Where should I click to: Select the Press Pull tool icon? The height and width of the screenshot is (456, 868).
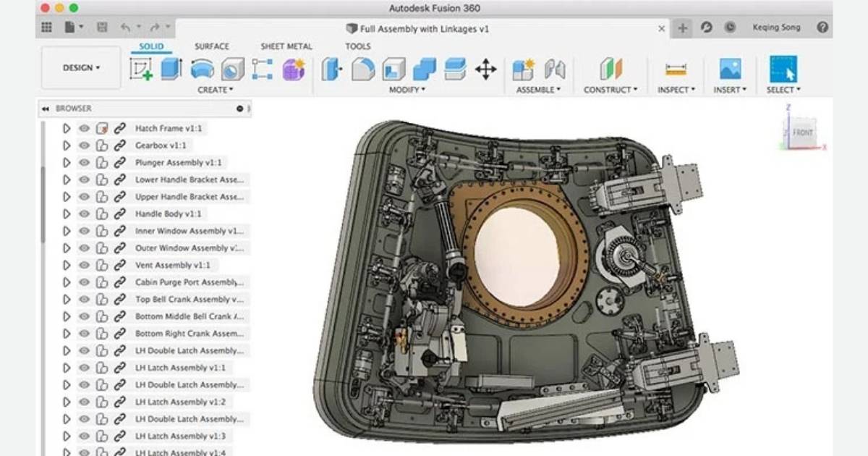pos(331,69)
